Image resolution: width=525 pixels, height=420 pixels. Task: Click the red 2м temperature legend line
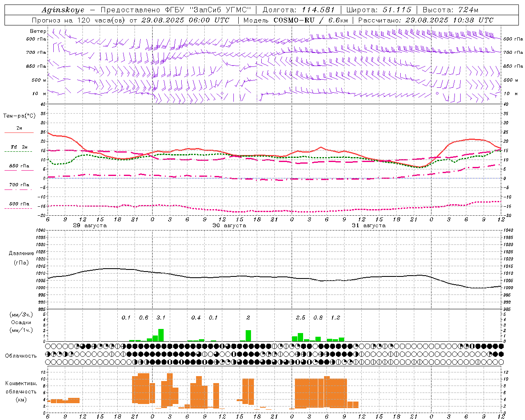[x=19, y=132]
